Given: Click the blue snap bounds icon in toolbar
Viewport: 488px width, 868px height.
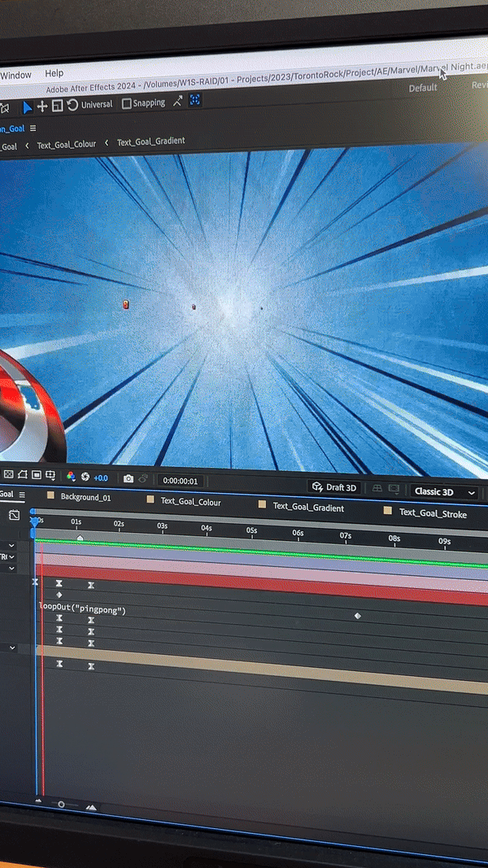Looking at the screenshot, I should click(x=194, y=100).
